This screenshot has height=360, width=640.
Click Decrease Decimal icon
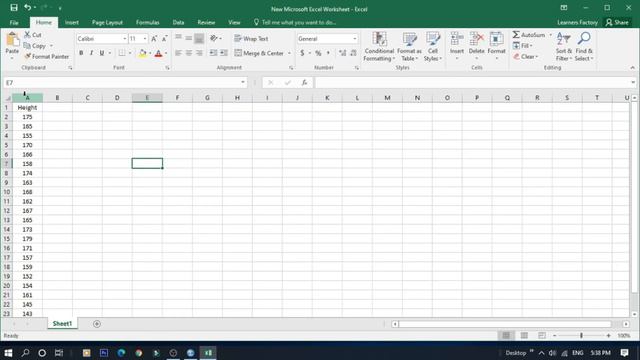353,53
